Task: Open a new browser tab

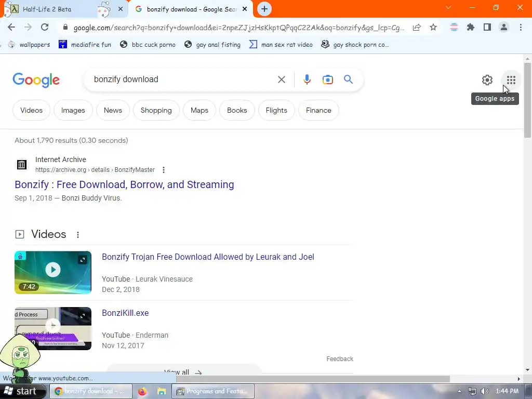Action: 264,9
